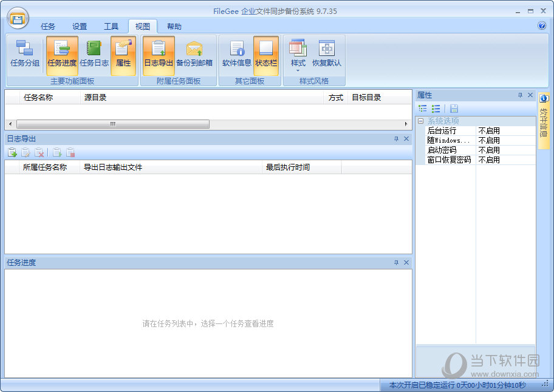Click the FileGee application orb button
The height and width of the screenshot is (392, 554).
pos(18,18)
